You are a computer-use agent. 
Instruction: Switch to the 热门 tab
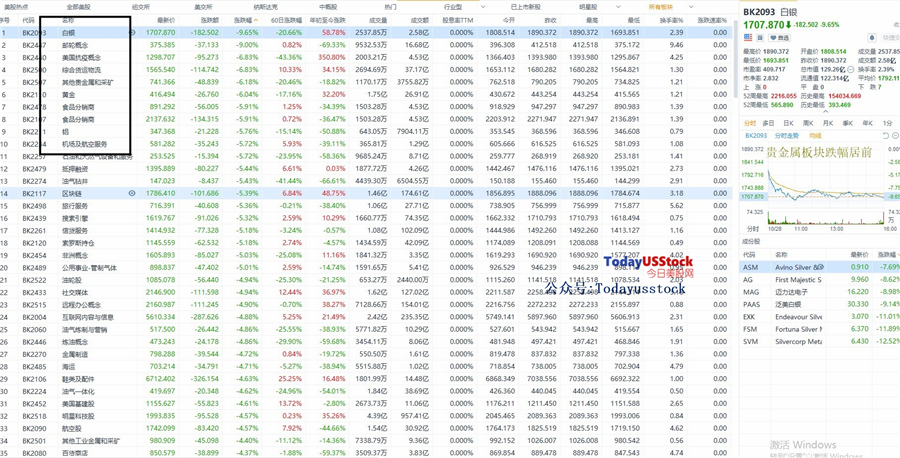point(390,7)
